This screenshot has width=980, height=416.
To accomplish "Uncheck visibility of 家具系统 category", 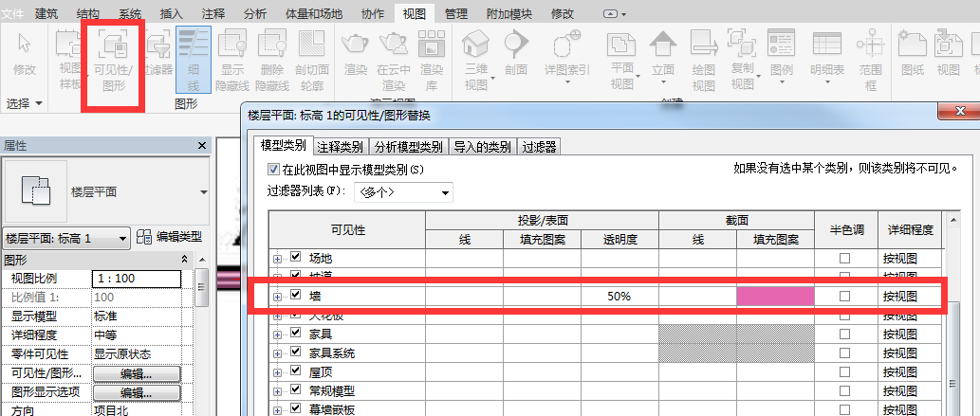I will (296, 353).
